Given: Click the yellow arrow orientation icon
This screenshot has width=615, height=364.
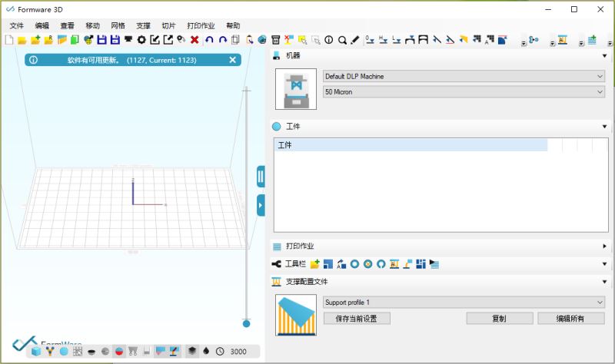Looking at the screenshot, I should click(x=464, y=40).
